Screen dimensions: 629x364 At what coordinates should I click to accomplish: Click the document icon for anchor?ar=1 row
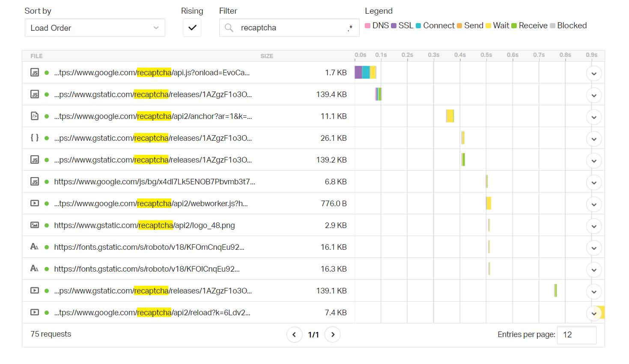point(35,116)
